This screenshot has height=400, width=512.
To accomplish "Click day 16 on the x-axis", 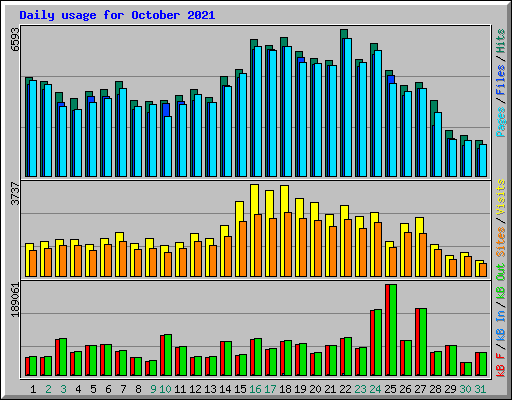I will click(255, 389).
